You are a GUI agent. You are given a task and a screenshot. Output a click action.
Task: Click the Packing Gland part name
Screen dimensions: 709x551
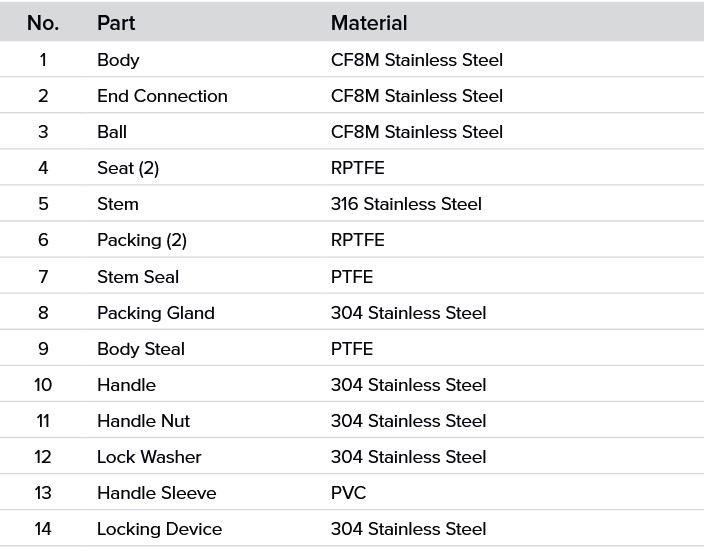(156, 313)
